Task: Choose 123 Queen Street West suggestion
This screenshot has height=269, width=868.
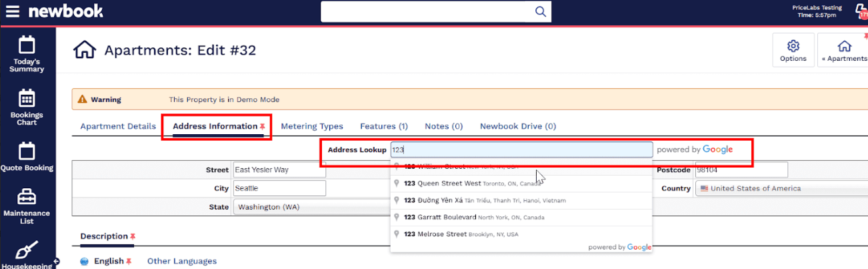Action: click(x=521, y=183)
